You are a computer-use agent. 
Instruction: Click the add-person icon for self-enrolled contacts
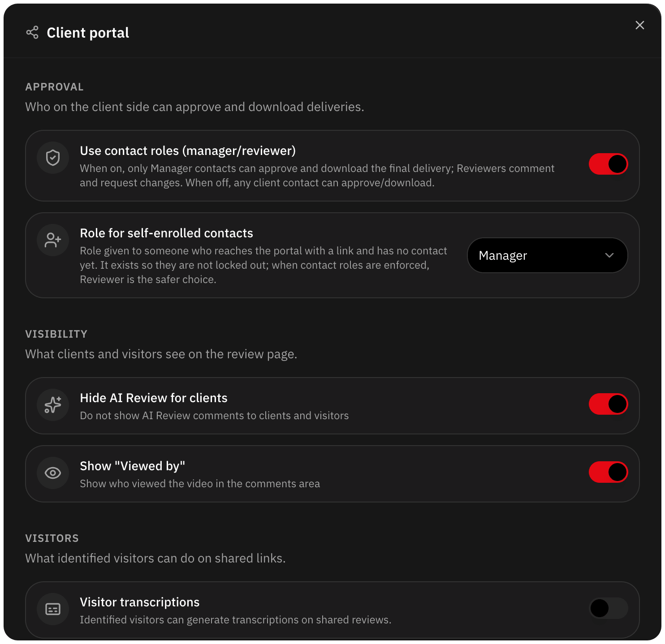(x=53, y=240)
